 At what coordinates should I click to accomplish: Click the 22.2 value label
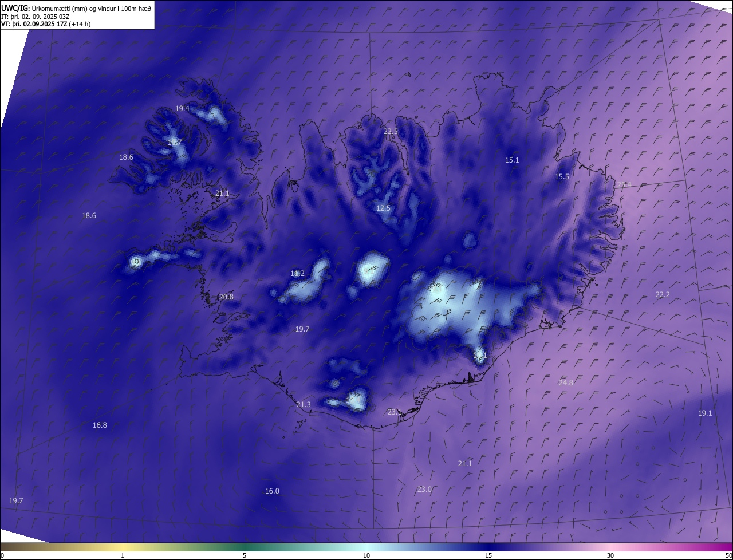(663, 295)
